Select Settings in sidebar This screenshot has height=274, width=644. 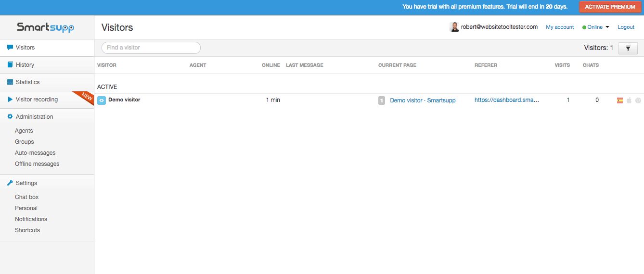tap(26, 183)
